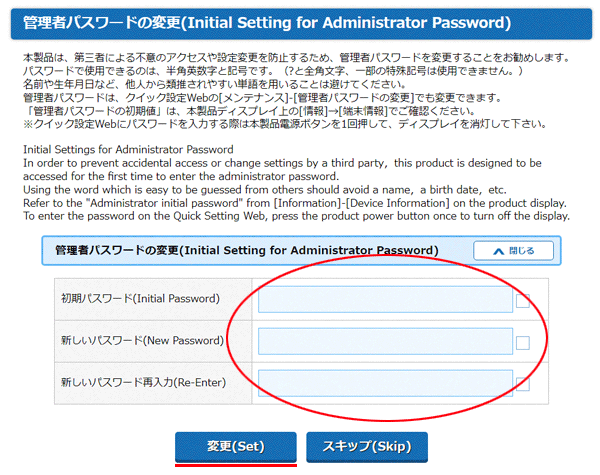Viewport: 600px width, 475px height.
Task: Click the Initial Password input field
Action: point(385,299)
